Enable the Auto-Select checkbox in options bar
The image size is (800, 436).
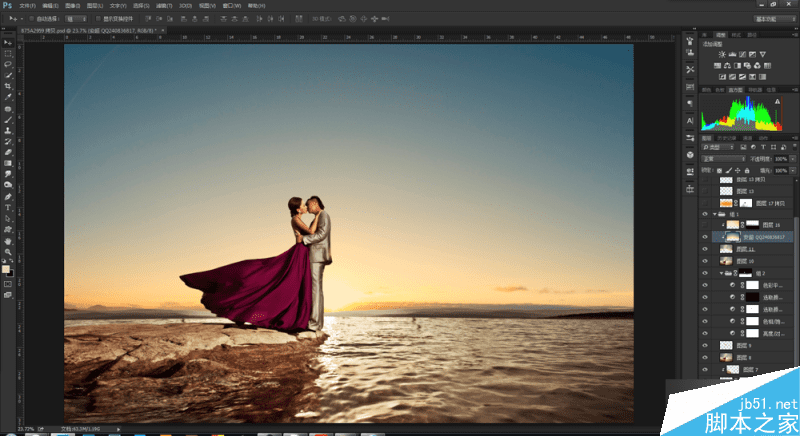point(33,19)
